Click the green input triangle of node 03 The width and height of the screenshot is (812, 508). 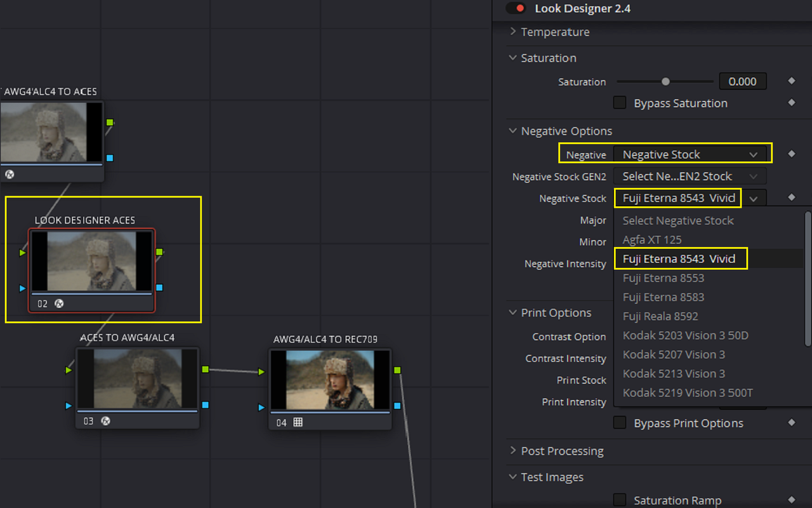point(69,370)
